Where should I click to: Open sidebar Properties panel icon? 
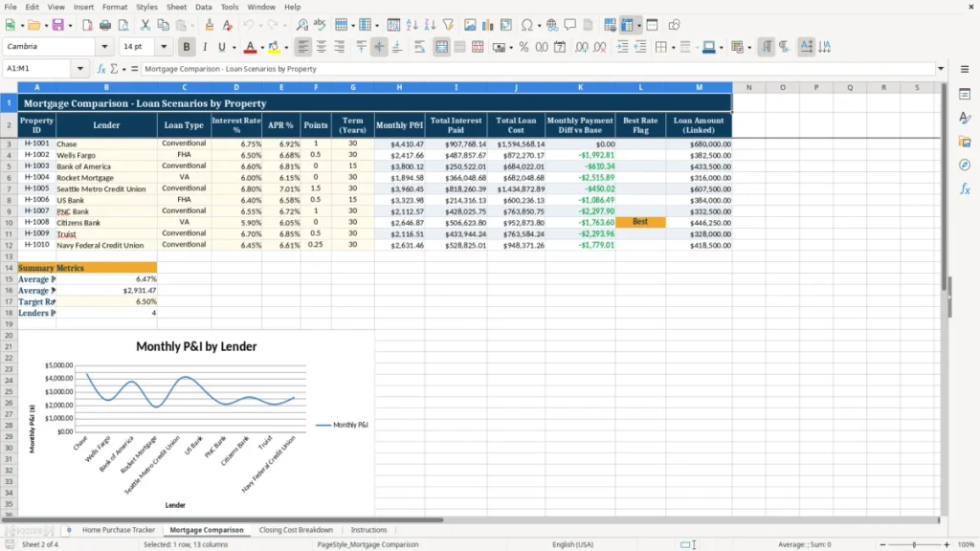tap(965, 95)
